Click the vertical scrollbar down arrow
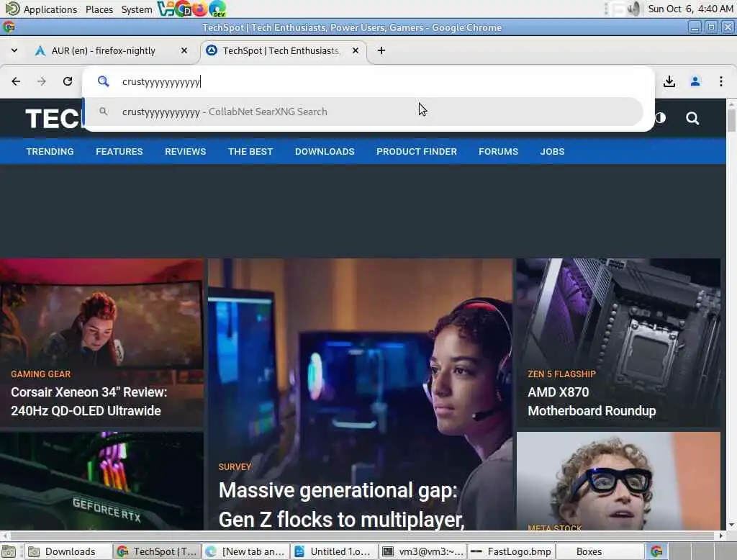 coord(731,525)
